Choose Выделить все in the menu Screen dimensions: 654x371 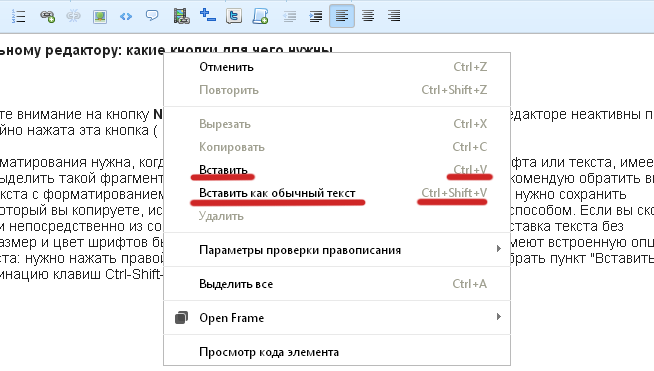coord(337,284)
